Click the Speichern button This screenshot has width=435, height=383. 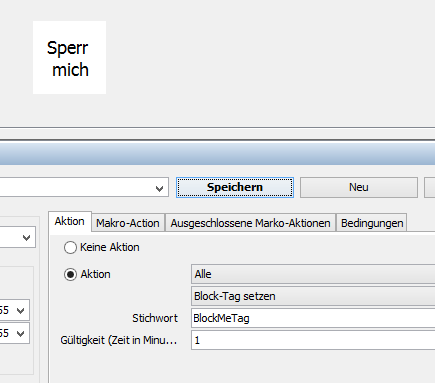(x=235, y=187)
